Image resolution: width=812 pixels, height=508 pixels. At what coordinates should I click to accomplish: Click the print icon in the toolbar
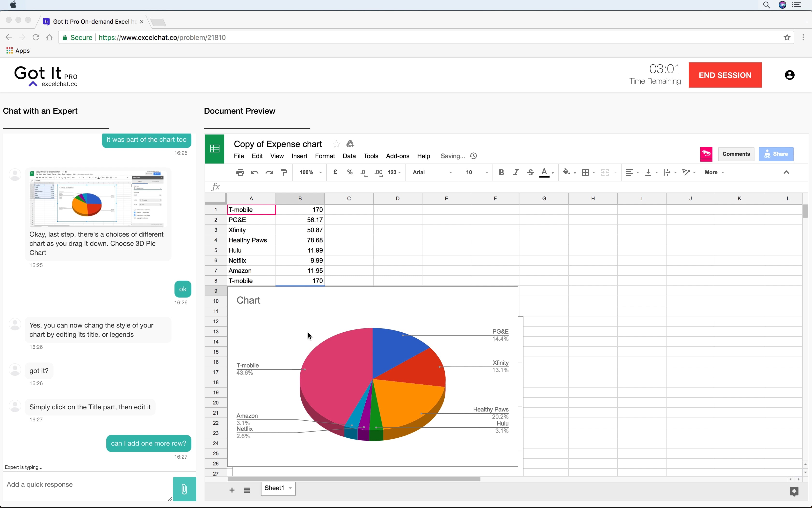[240, 172]
